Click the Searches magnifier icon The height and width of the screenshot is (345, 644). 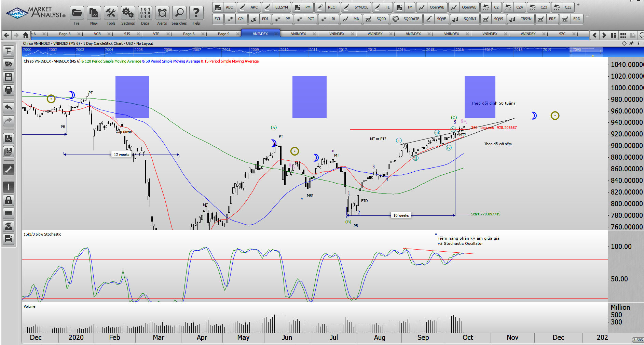pyautogui.click(x=179, y=13)
